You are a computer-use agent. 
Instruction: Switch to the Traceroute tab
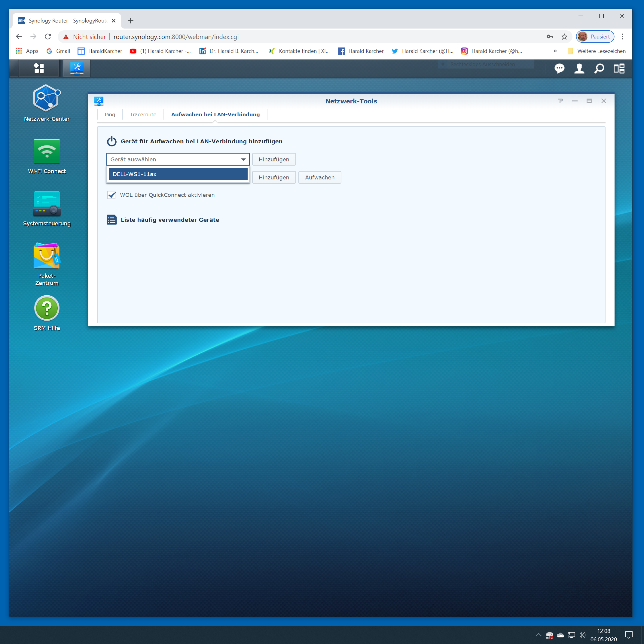(x=143, y=114)
